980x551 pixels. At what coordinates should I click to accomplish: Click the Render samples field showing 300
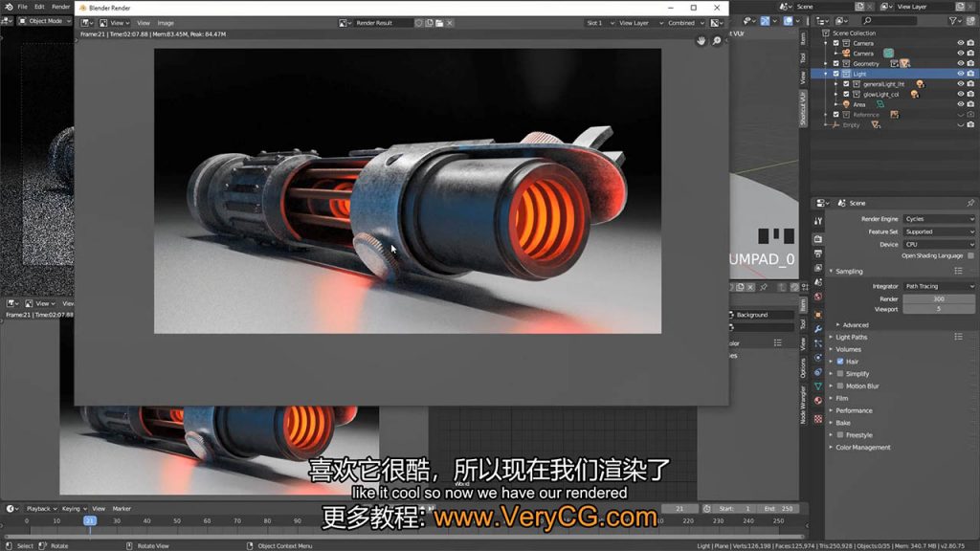click(939, 299)
